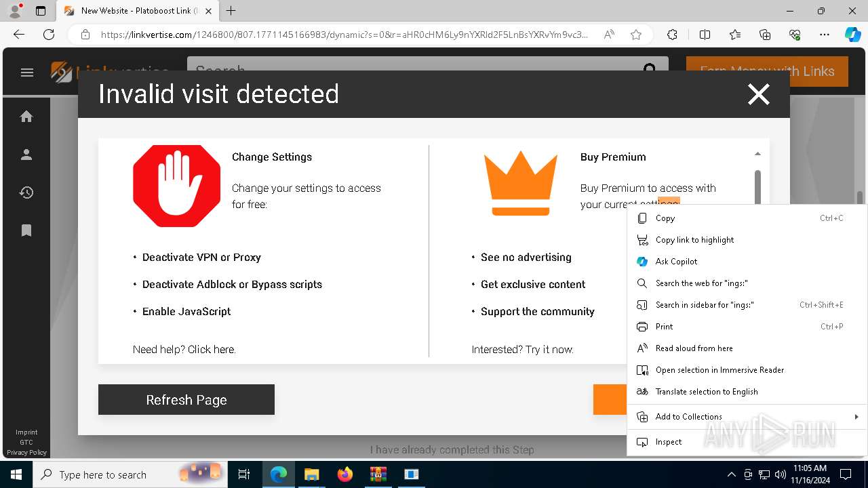868x488 pixels.
Task: Select Ask Copilot in context menu
Action: coord(747,262)
